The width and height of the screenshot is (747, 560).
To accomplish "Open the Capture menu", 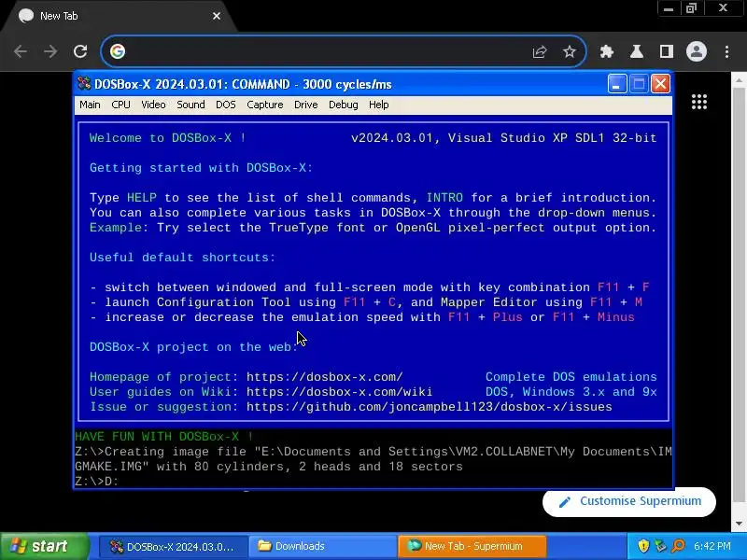I will [x=265, y=105].
